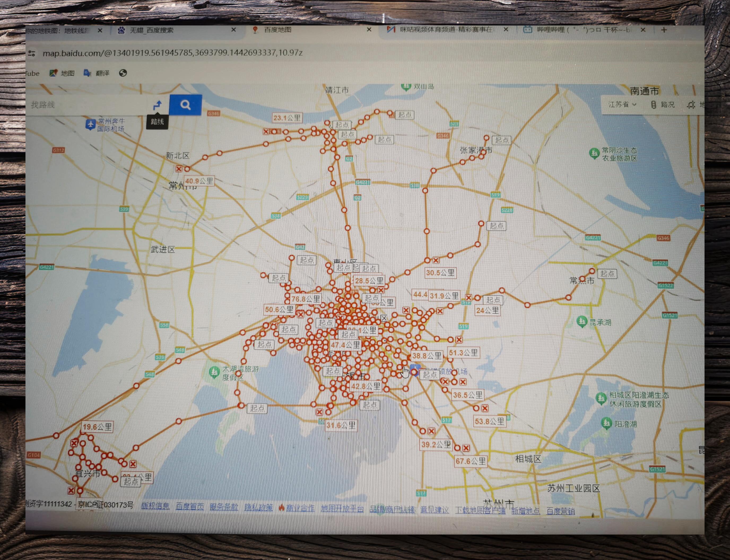Toggle the 路况 traffic layer
730x560 pixels.
click(x=663, y=104)
